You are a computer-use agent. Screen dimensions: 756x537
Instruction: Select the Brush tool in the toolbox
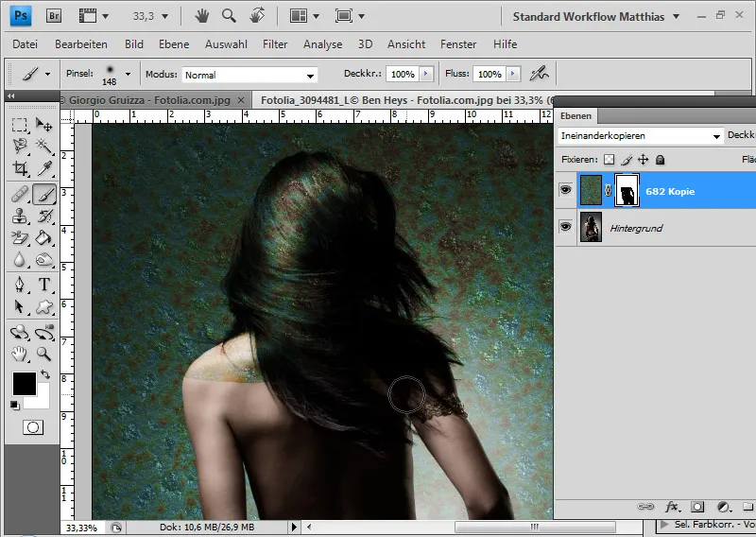(44, 195)
